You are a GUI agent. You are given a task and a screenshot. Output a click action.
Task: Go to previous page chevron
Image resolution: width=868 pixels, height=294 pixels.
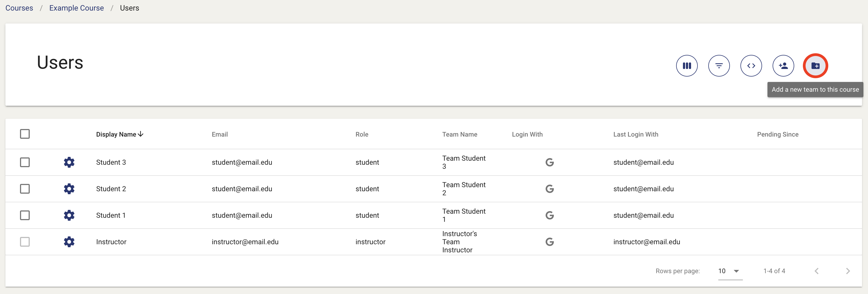click(816, 271)
